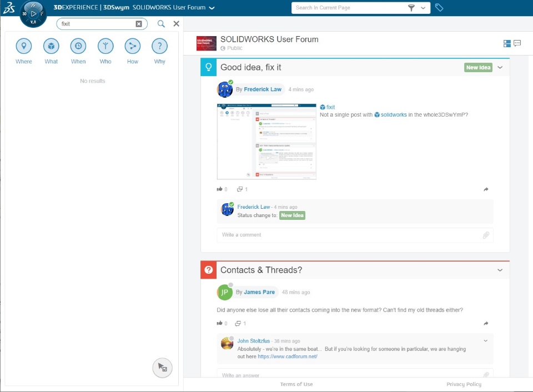Select the What tag category icon
This screenshot has width=533, height=392.
(x=51, y=46)
